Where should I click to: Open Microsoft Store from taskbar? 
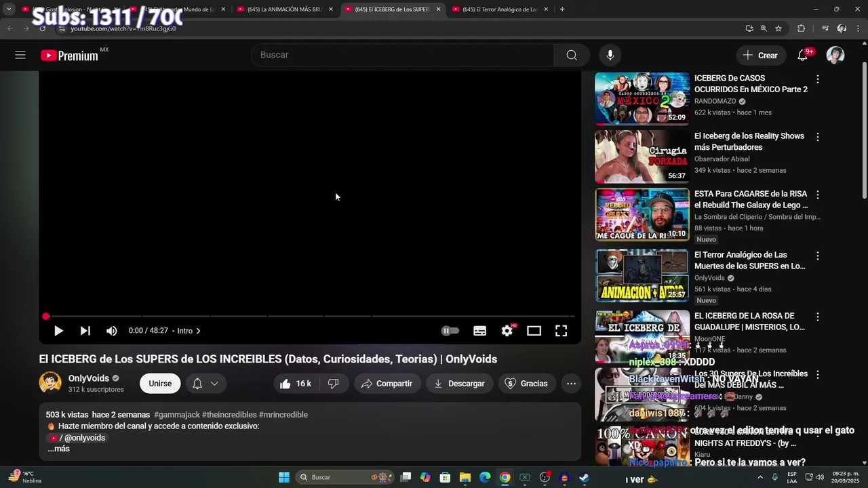(445, 477)
